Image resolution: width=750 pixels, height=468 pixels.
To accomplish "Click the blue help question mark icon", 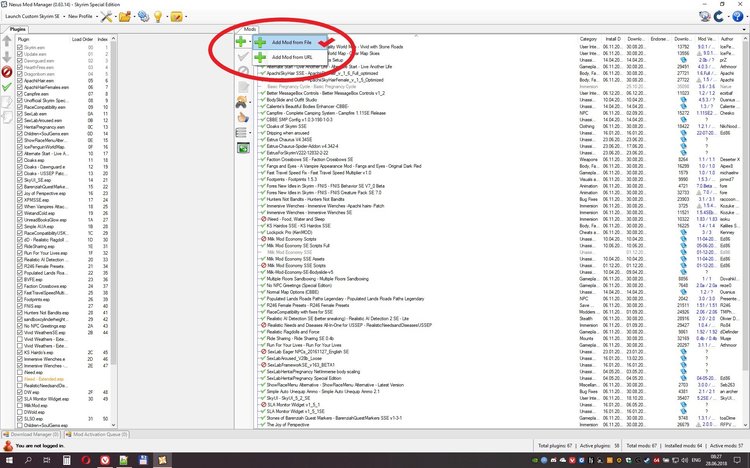I will [737, 17].
